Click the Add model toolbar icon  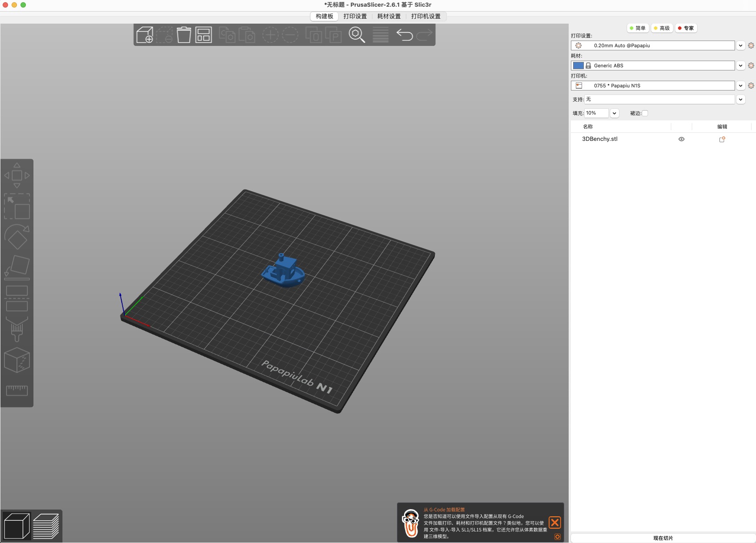coord(145,35)
